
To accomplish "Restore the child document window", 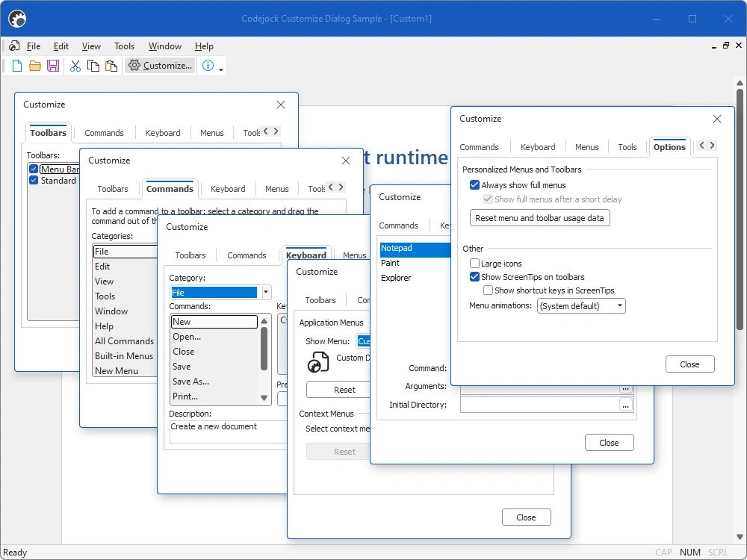I will click(x=726, y=46).
